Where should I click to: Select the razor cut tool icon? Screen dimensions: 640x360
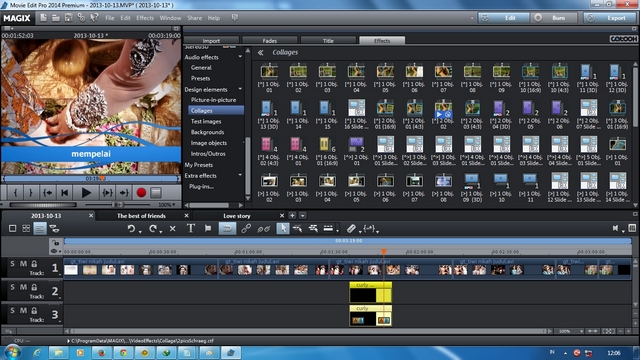pos(351,229)
